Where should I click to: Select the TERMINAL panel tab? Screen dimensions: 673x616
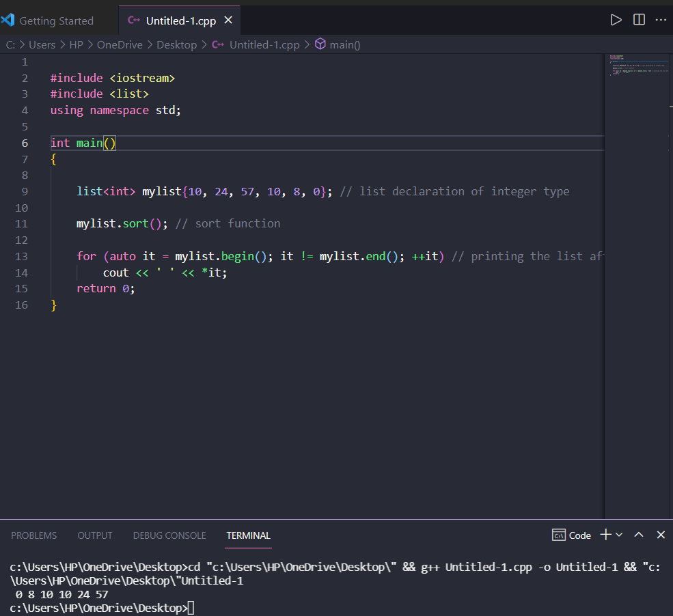pos(249,535)
